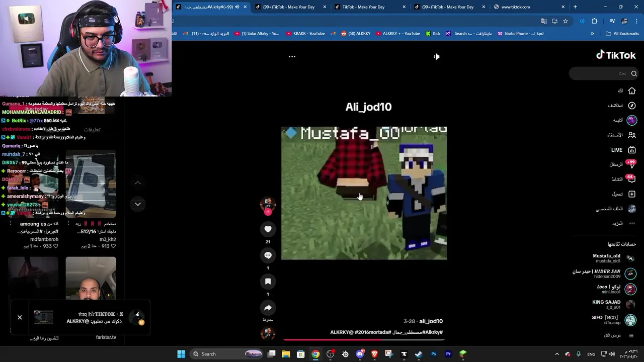
Task: Open Premiere Pro from the taskbar
Action: tap(448, 354)
